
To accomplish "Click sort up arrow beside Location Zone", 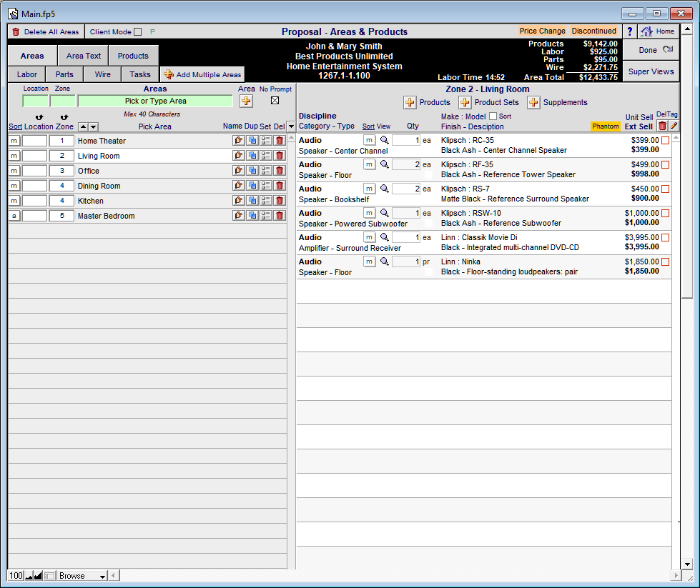I will click(x=83, y=126).
